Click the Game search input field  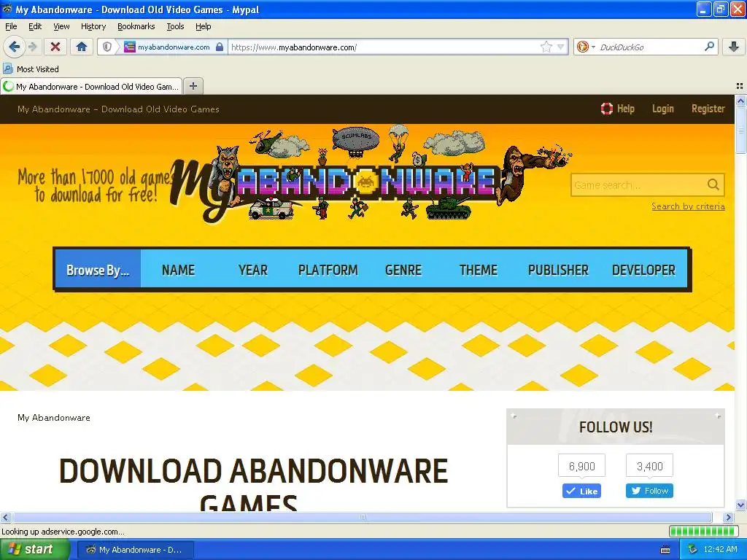638,184
